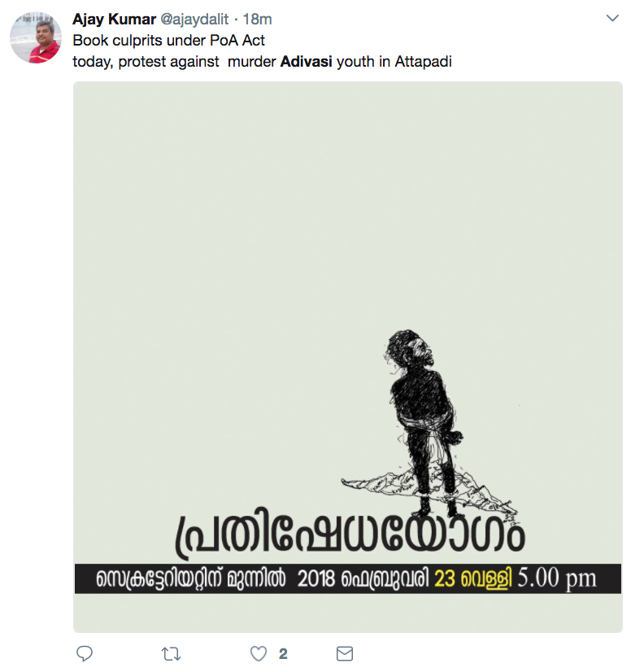631x672 pixels.
Task: Open tweet via 'Book culprits under PoA Act' text
Action: 169,41
